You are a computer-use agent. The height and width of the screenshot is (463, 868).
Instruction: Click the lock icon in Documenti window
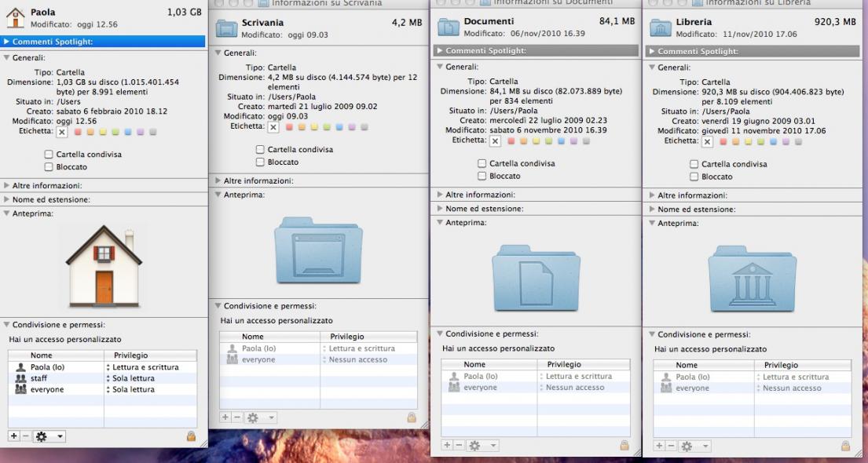tap(624, 445)
